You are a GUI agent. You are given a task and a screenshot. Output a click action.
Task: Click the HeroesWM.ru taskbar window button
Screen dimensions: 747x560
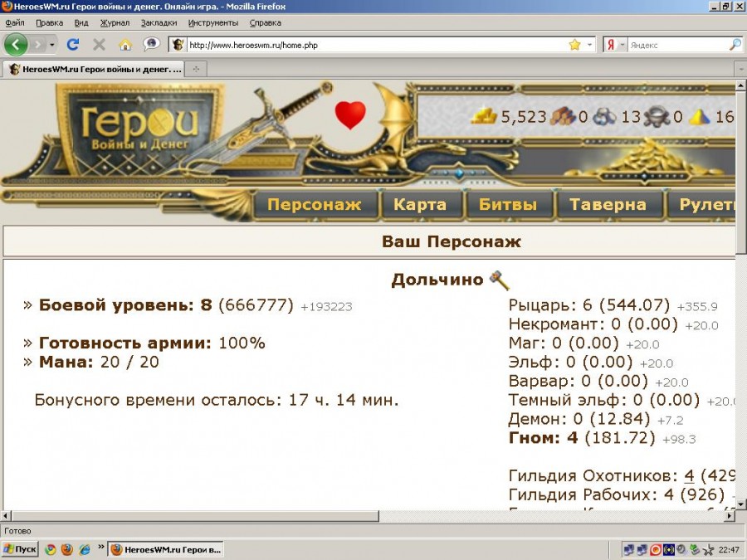click(x=166, y=549)
